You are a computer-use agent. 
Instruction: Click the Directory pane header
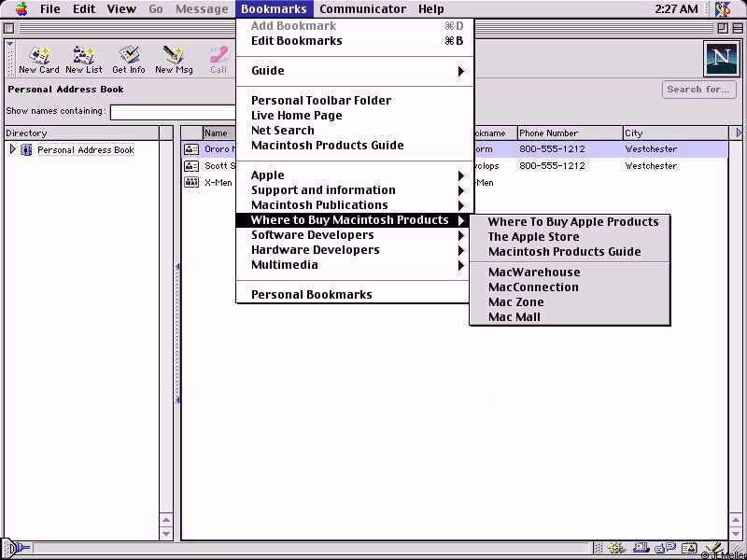(82, 133)
